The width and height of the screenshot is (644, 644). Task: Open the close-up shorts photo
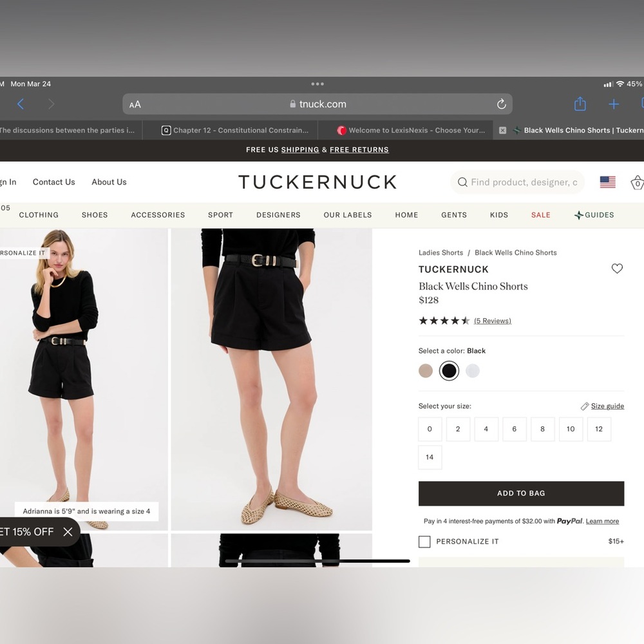[x=272, y=379]
